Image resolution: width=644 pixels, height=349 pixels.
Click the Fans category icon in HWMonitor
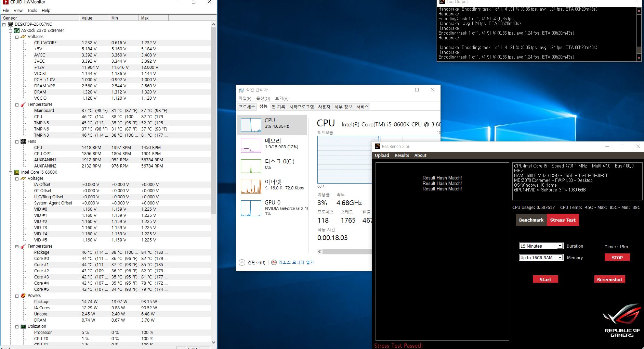pos(23,141)
